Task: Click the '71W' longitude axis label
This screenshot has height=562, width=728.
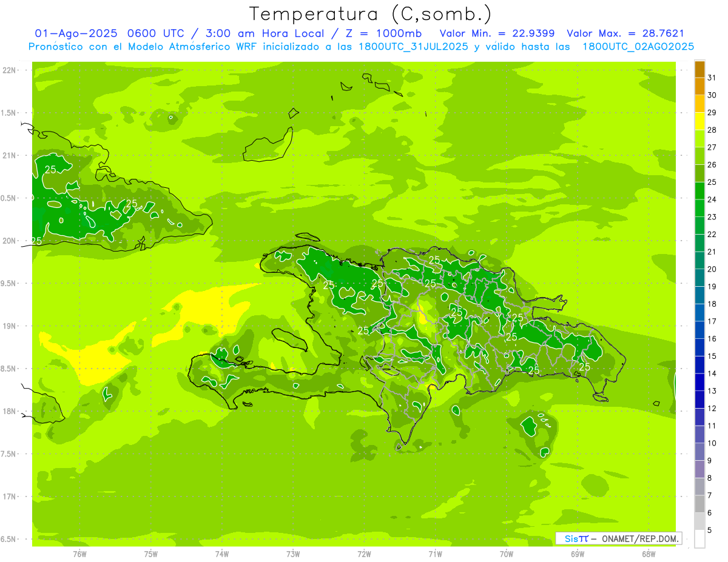Action: click(x=436, y=554)
